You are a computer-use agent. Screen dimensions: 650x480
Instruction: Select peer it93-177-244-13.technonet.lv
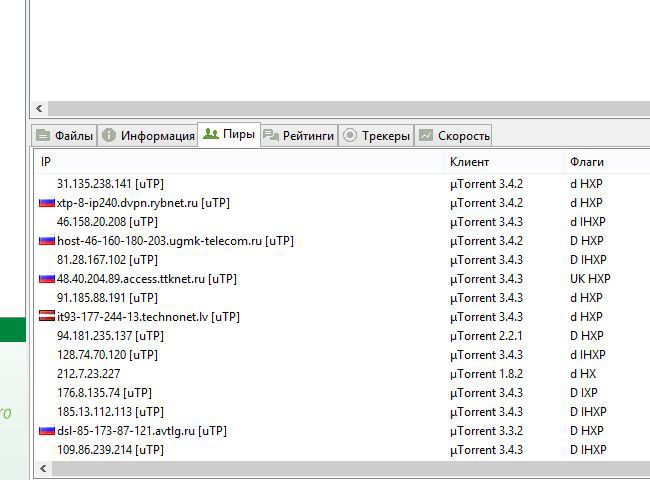click(x=148, y=317)
